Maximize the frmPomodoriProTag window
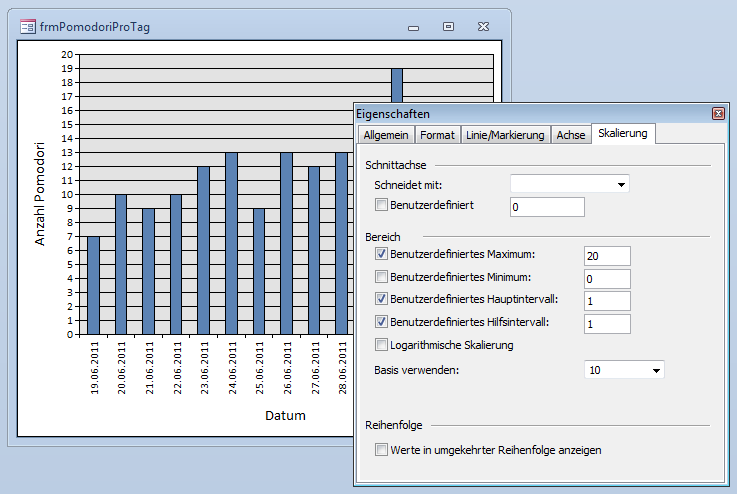The height and width of the screenshot is (494, 737). pyautogui.click(x=448, y=26)
